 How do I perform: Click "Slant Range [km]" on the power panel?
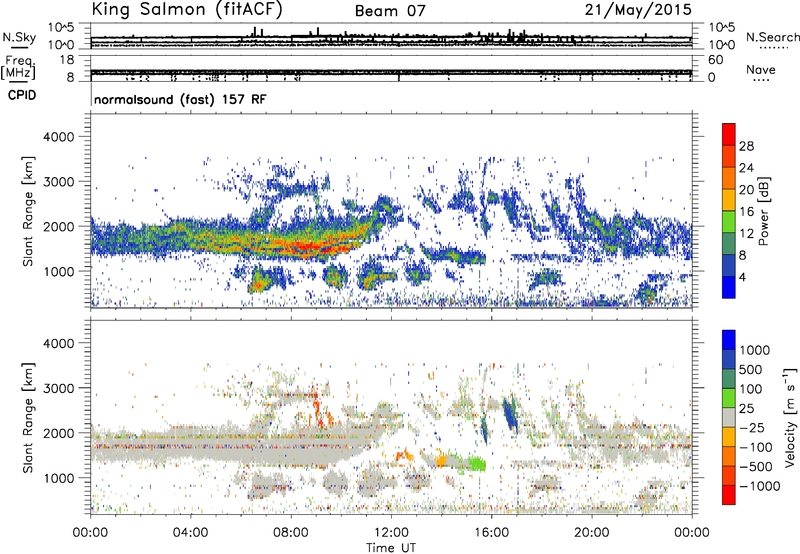pyautogui.click(x=29, y=211)
